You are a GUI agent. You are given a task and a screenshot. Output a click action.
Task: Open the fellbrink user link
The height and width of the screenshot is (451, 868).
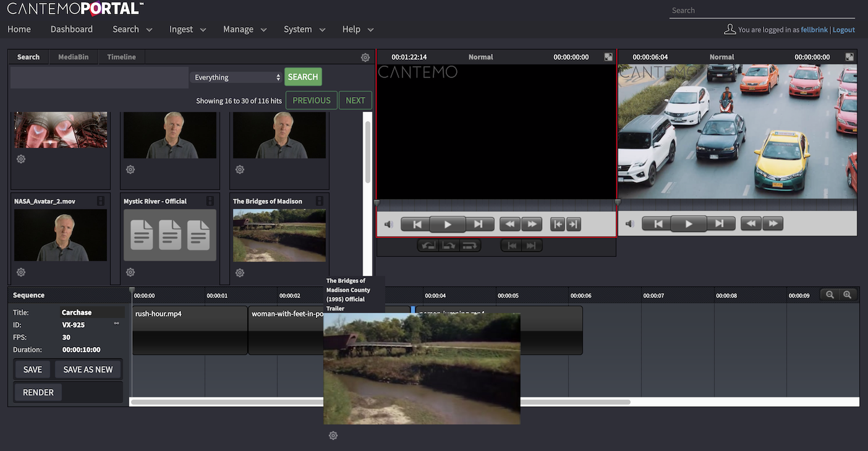pyautogui.click(x=815, y=30)
